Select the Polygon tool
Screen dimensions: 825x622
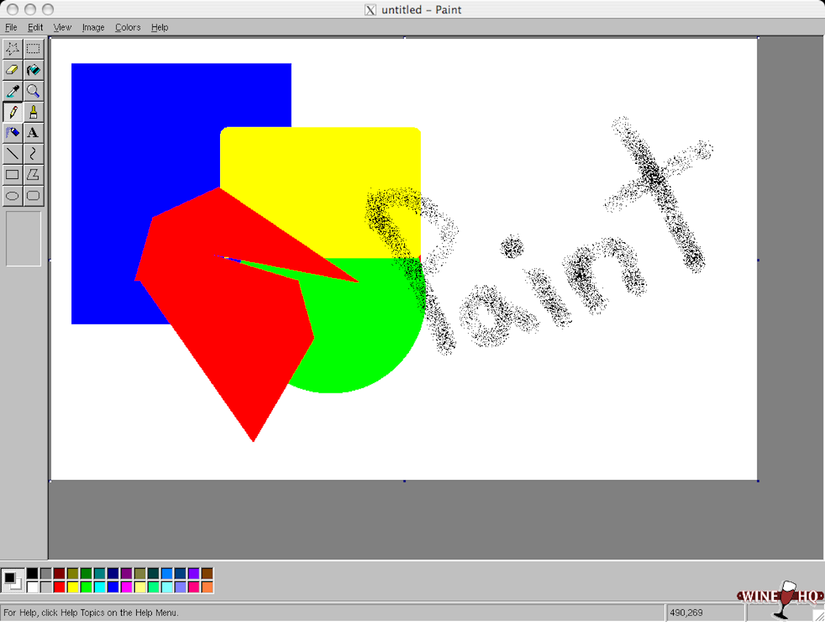32,174
